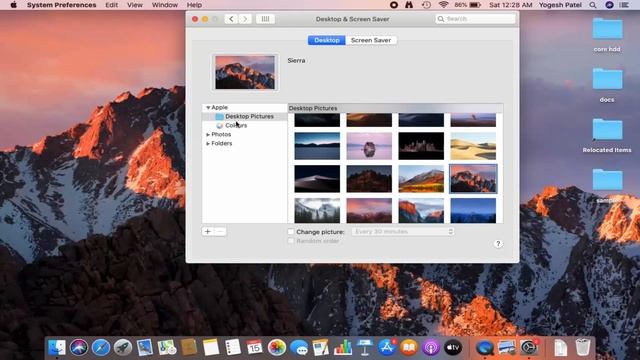Launch Siri from the dock
640x360 pixels.
pos(79,347)
